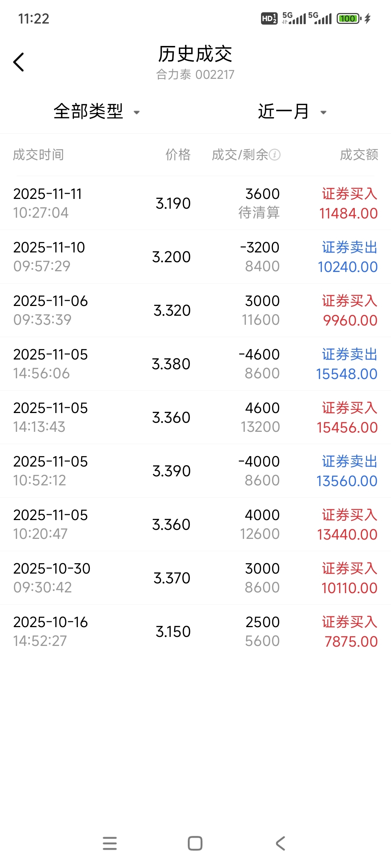Select the 2025-10-16 buy record at 3.150
Screen dimensions: 391x868
[195, 631]
